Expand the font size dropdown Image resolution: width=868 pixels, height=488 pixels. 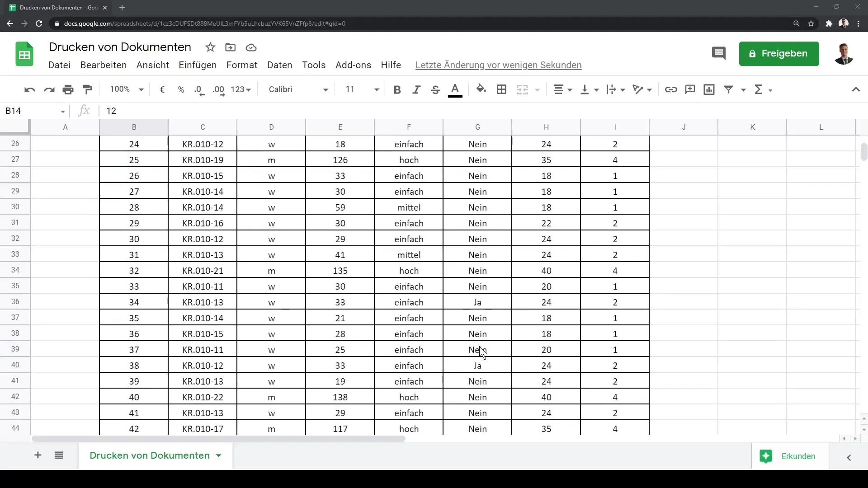tap(377, 89)
